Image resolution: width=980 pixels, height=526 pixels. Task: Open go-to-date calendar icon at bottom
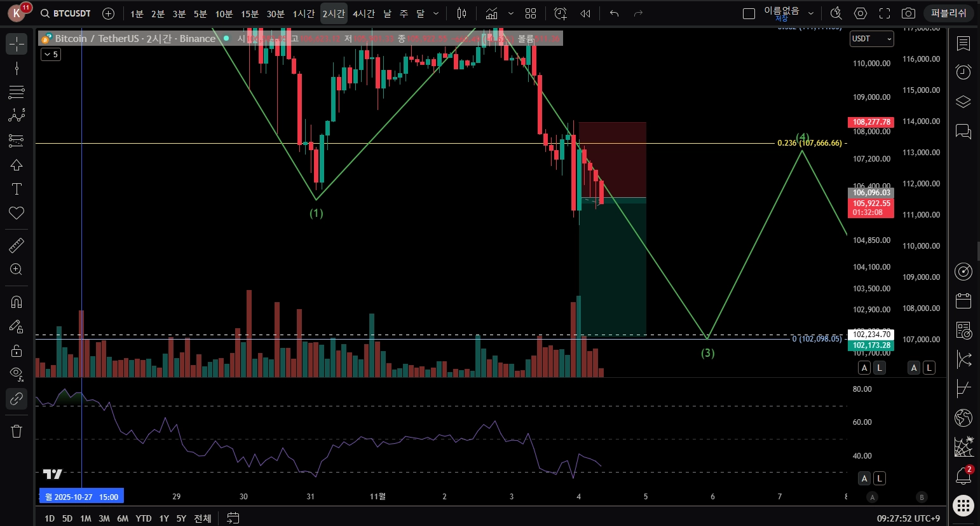coord(233,518)
